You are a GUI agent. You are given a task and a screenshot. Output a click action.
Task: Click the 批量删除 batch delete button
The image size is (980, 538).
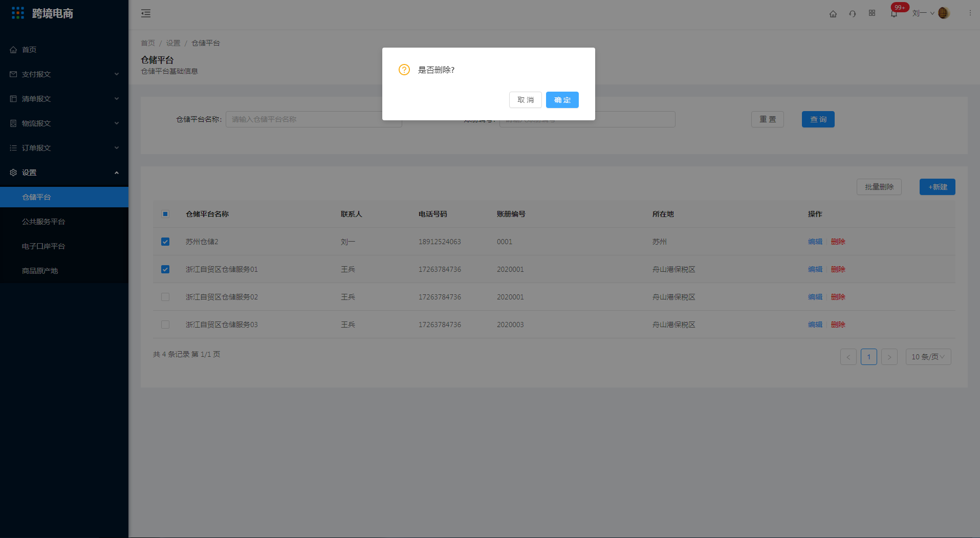[879, 187]
